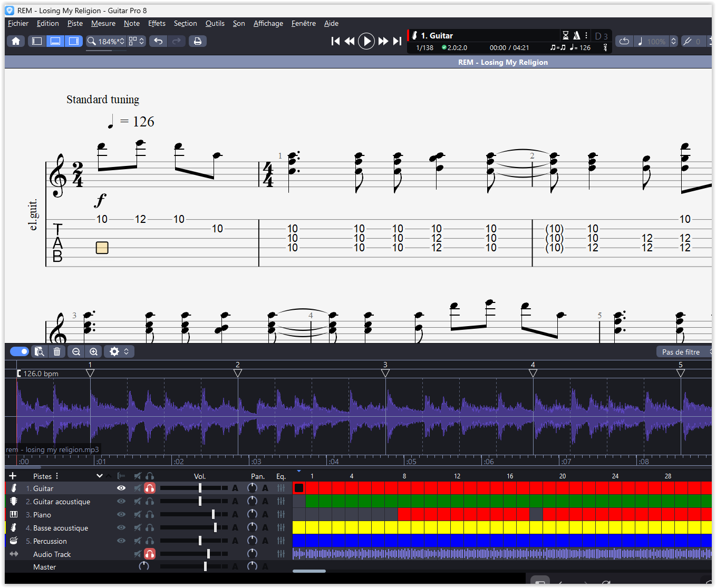Mute the Percussion track
This screenshot has height=588, width=716.
pyautogui.click(x=138, y=541)
